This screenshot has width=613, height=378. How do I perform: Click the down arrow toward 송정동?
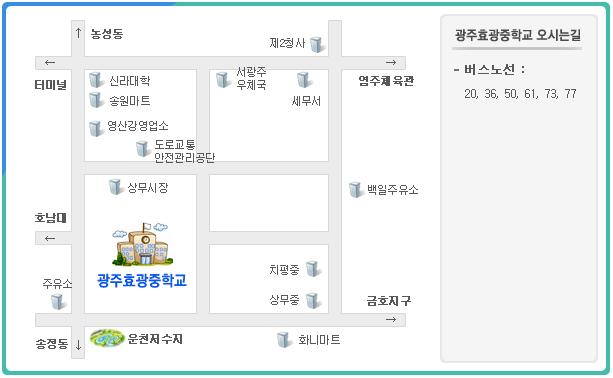click(x=79, y=345)
